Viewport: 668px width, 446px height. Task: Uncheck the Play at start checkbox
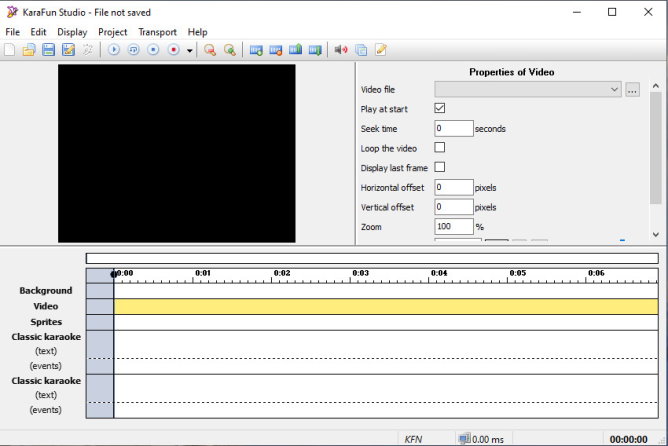click(440, 108)
